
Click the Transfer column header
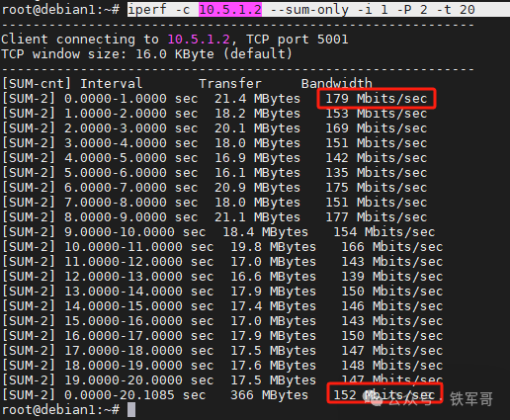(x=230, y=84)
